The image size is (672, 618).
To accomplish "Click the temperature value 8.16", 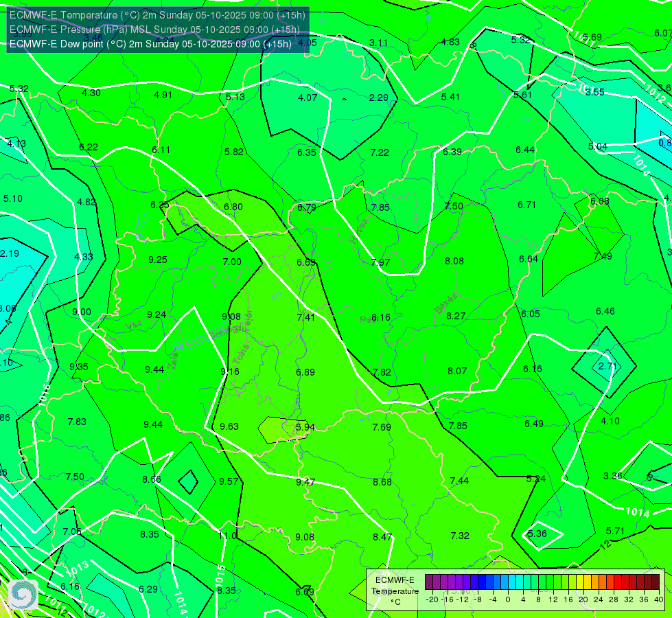I will click(380, 317).
